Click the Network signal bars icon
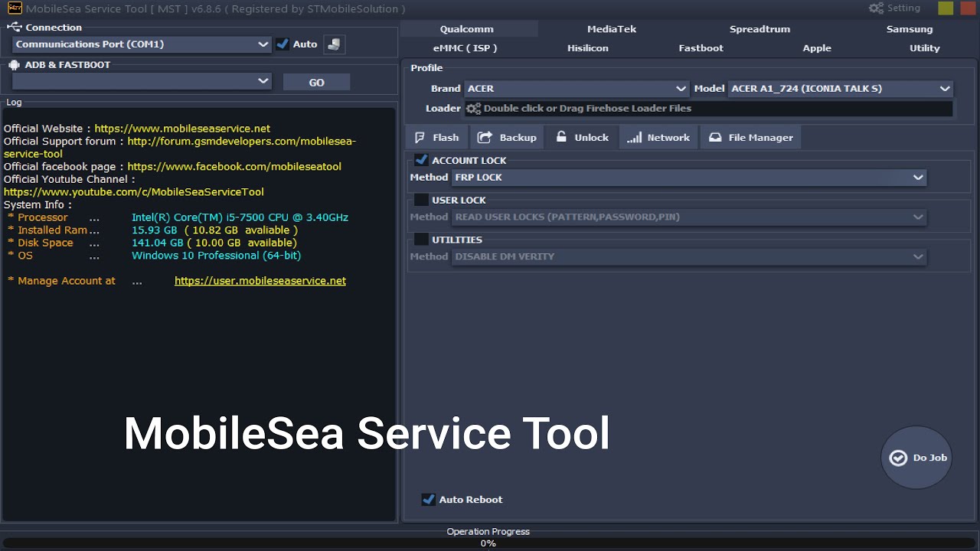The image size is (980, 551). [634, 138]
